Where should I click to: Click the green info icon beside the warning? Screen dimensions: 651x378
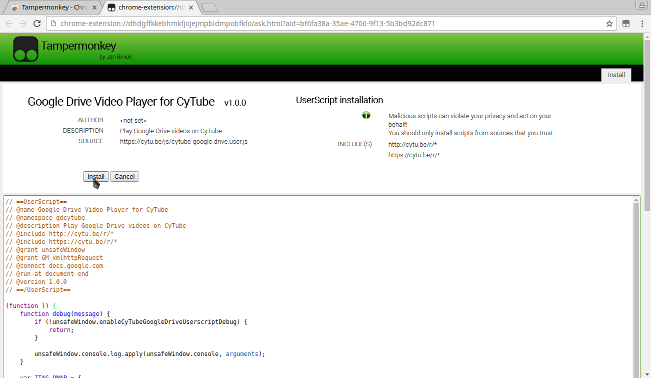[366, 115]
